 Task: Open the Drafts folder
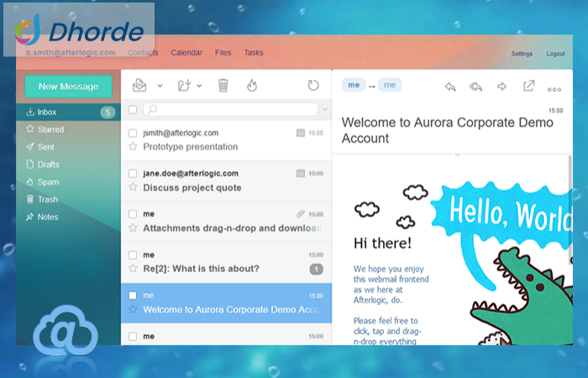[68, 165]
